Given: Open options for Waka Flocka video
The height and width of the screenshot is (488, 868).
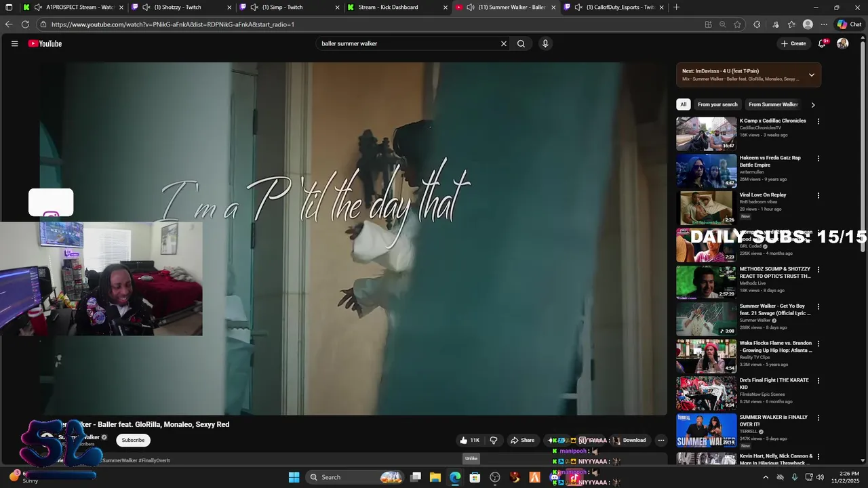Looking at the screenshot, I should [x=818, y=344].
